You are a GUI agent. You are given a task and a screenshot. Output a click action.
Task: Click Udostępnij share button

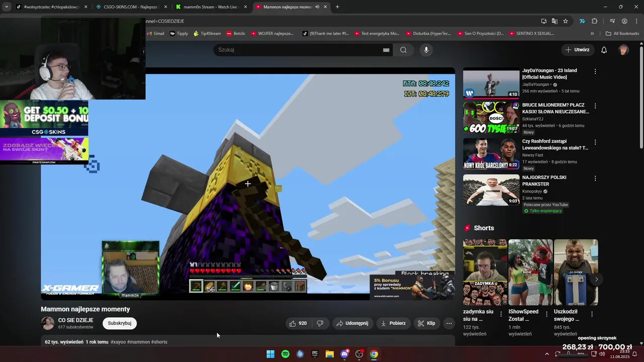pos(352,323)
